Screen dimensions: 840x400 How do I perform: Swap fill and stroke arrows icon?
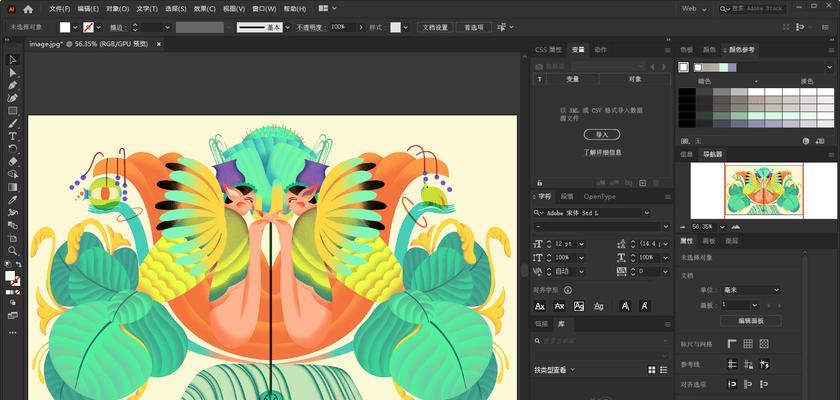pos(18,265)
